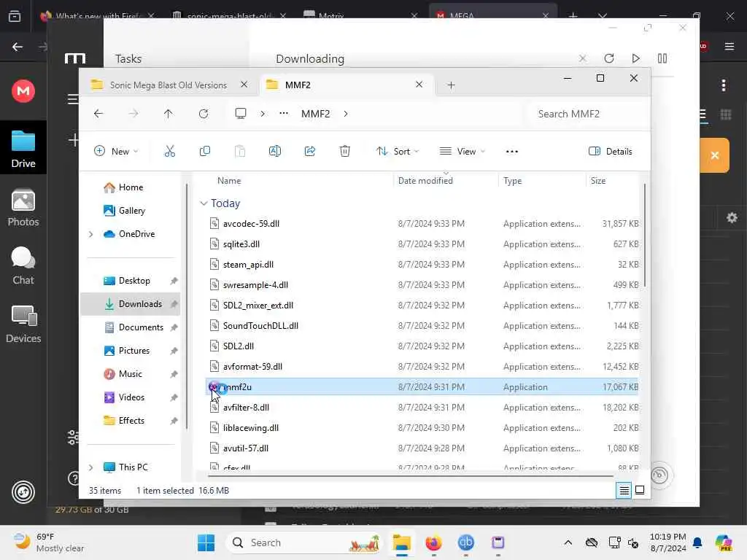Open Effects folder in navigation pane

pyautogui.click(x=131, y=421)
